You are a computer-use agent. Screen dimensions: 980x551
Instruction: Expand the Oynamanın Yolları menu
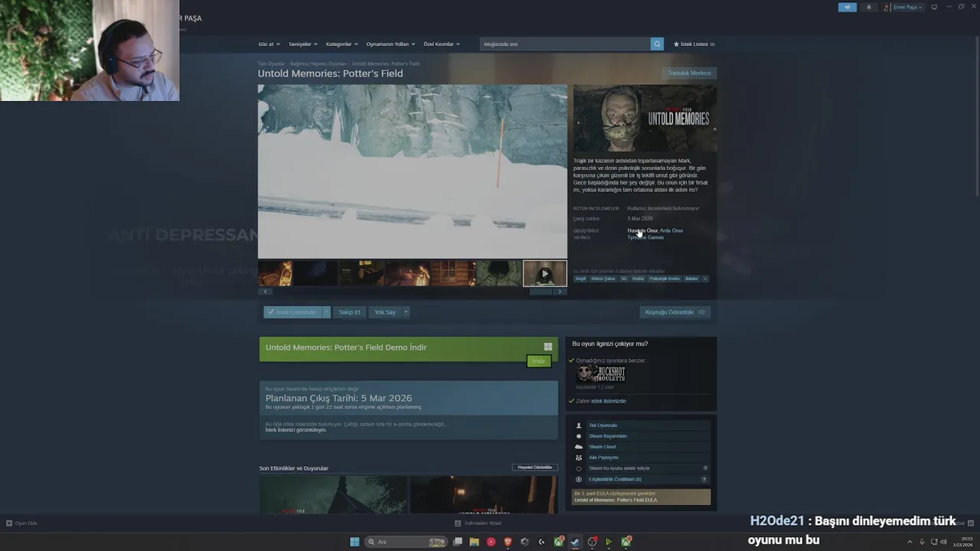390,44
